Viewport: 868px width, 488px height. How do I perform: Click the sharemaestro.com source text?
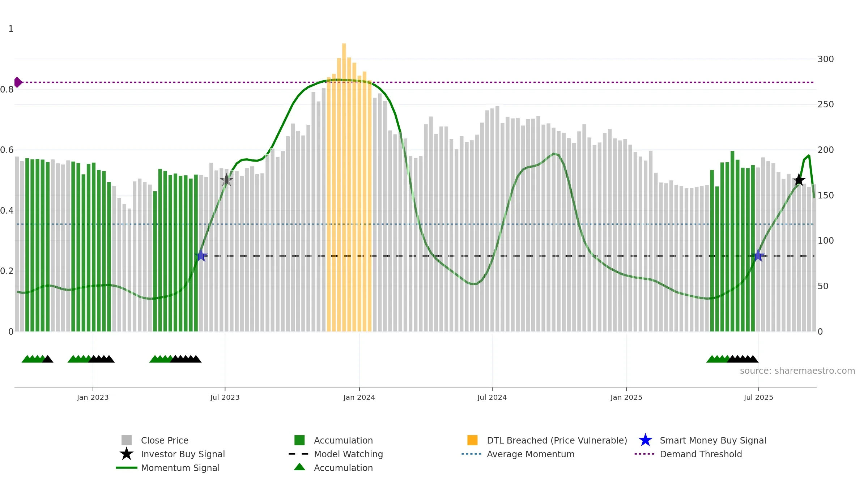[x=797, y=371]
